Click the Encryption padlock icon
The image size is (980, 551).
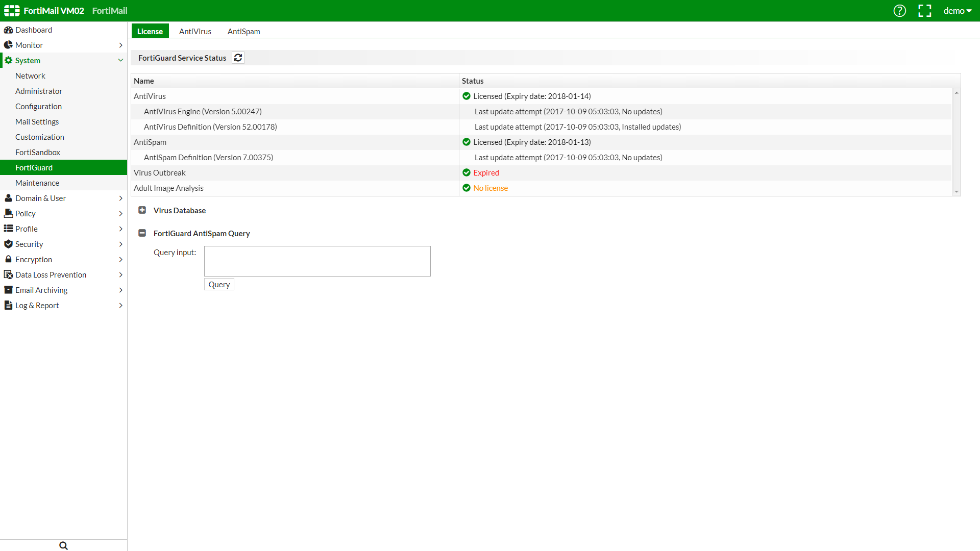tap(8, 259)
